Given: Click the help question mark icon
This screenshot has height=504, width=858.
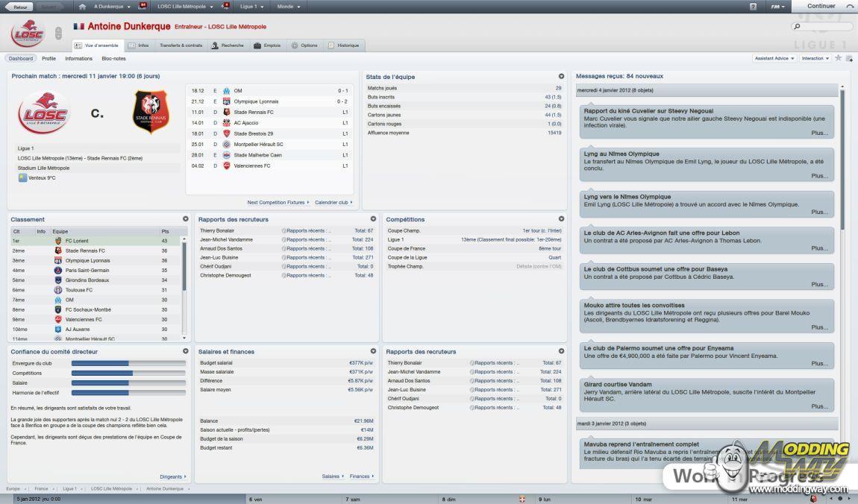Looking at the screenshot, I should (x=753, y=7).
